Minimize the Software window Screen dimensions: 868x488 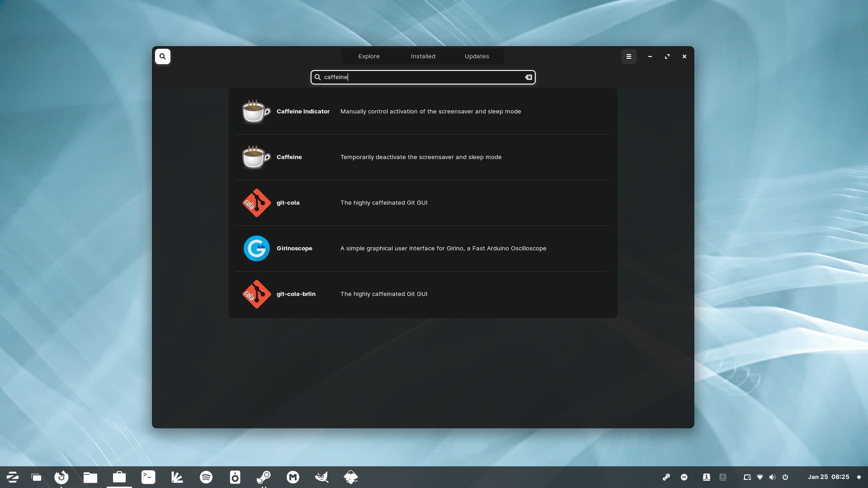tap(650, 56)
